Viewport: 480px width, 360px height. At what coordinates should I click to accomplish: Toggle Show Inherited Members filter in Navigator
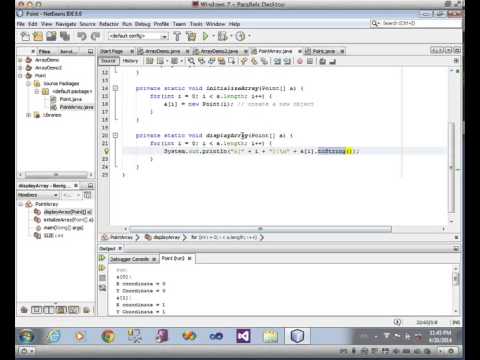click(x=24, y=310)
